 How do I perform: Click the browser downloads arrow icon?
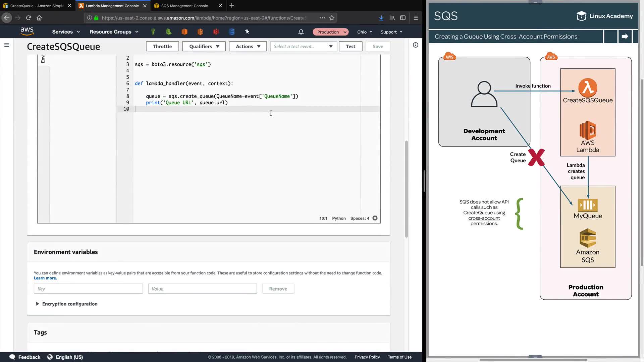381,18
